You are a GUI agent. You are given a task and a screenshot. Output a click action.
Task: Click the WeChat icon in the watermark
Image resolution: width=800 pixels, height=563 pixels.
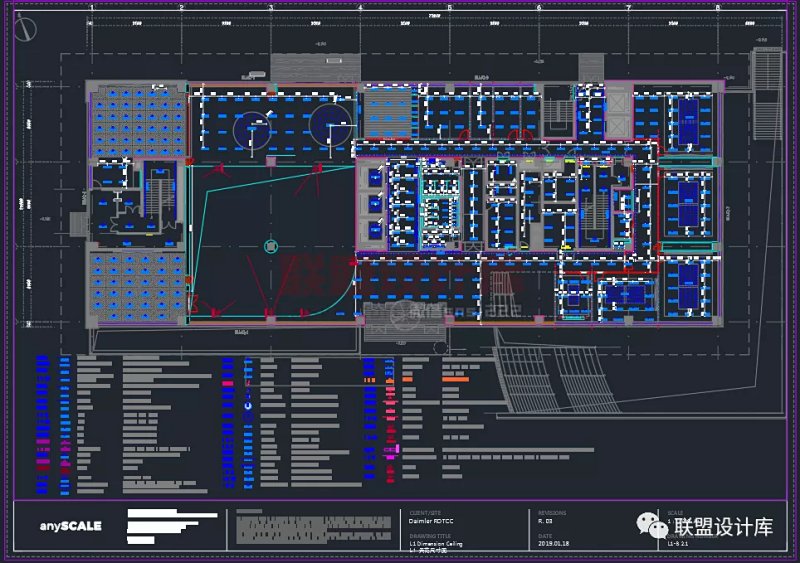pos(655,526)
